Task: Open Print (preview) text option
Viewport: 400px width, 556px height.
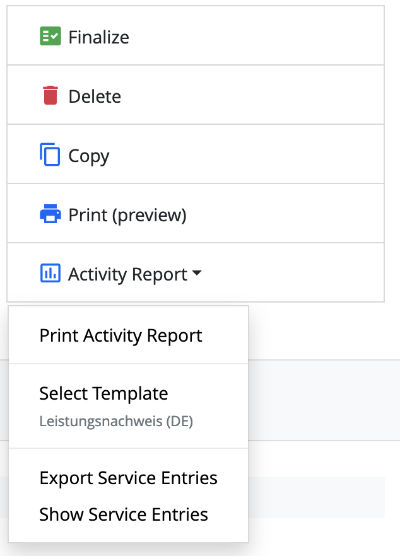Action: [127, 215]
